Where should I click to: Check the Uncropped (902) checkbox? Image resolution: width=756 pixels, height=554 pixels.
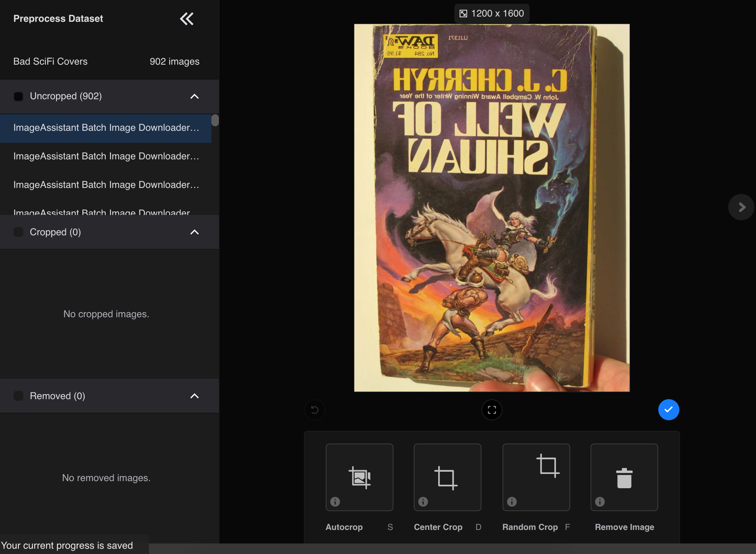coord(18,96)
